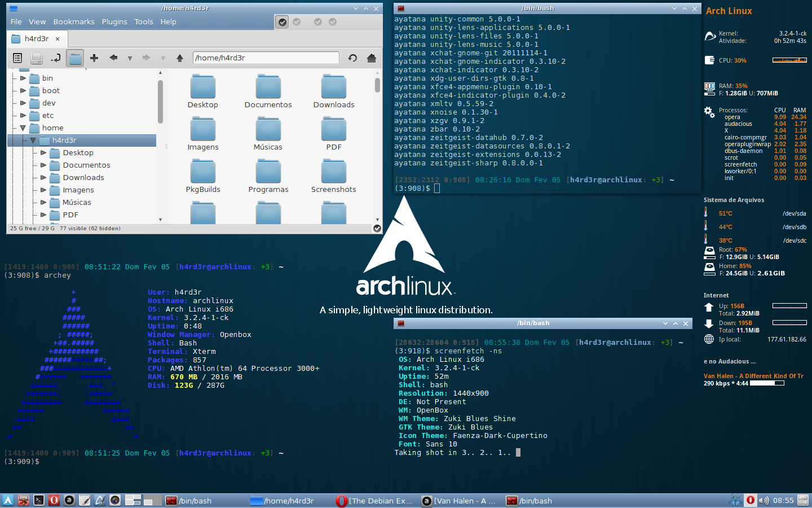
Task: Open the Opera browser from the taskbar
Action: point(54,500)
